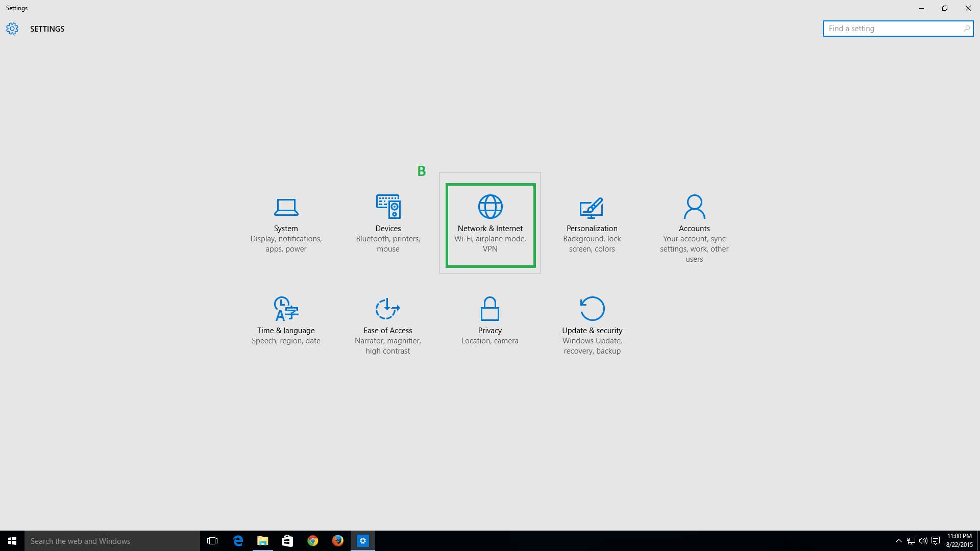Open the Ease of Access icon
Screen dimensions: 980x551
point(388,308)
